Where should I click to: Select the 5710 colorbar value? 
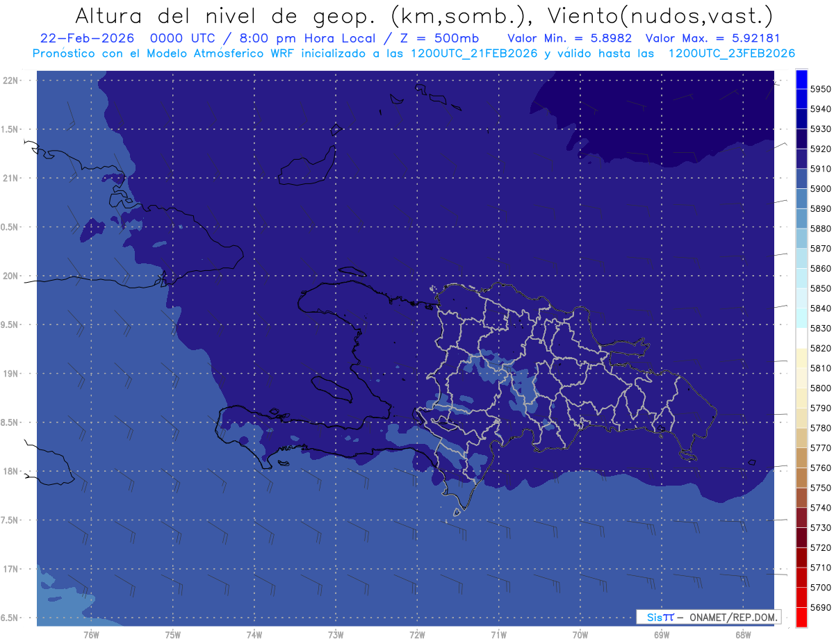[821, 568]
